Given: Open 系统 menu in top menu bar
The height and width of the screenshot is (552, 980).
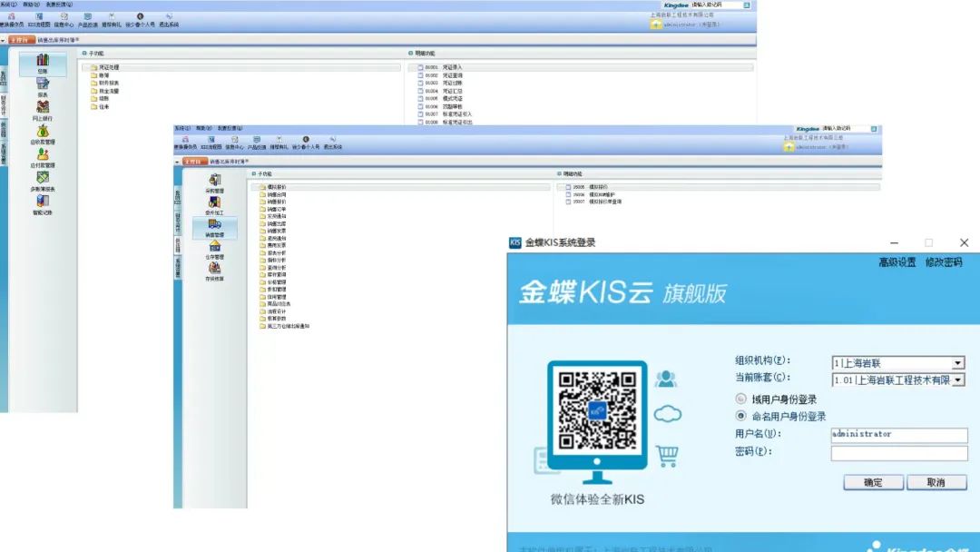Looking at the screenshot, I should click(x=7, y=5).
